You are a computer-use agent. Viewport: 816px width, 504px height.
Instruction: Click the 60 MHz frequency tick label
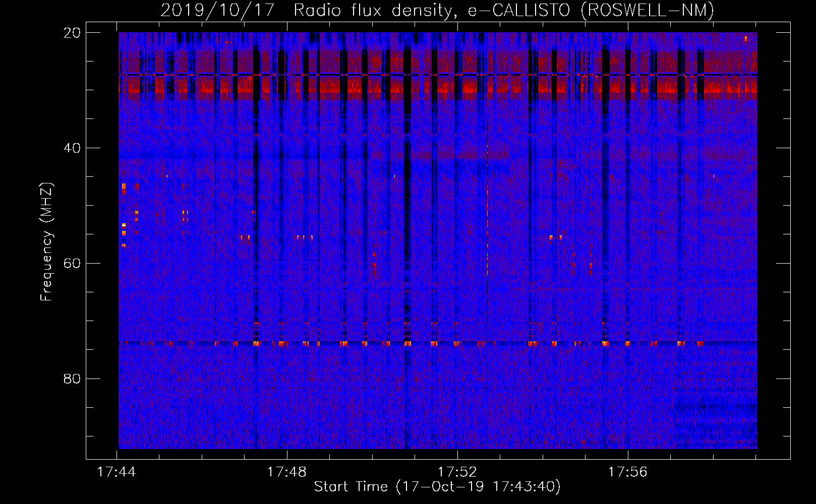pyautogui.click(x=72, y=264)
